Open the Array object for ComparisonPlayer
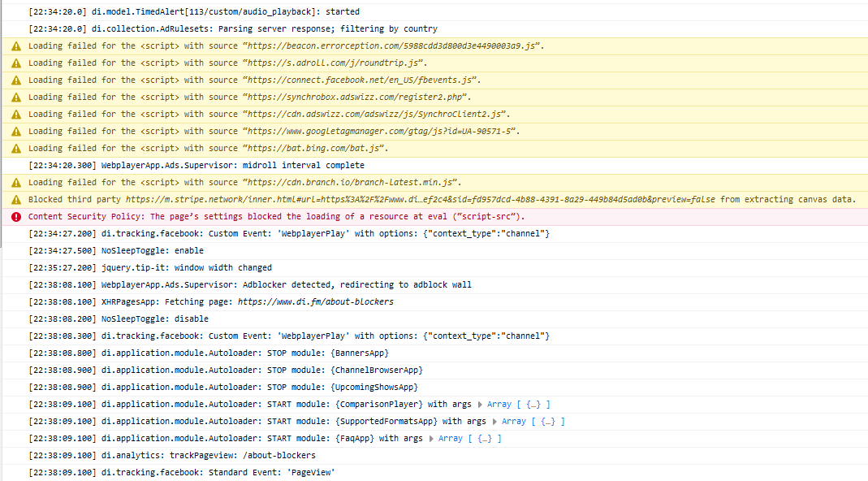The height and width of the screenshot is (481, 868). point(519,405)
